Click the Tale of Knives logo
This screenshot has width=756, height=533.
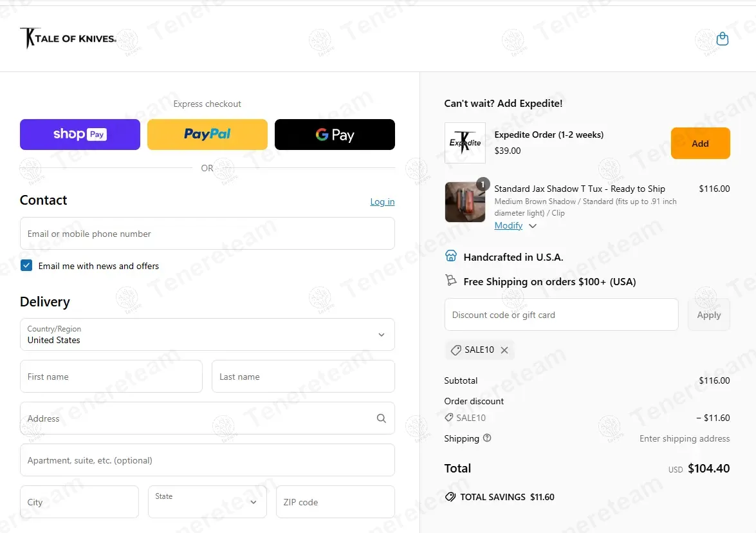[x=68, y=38]
